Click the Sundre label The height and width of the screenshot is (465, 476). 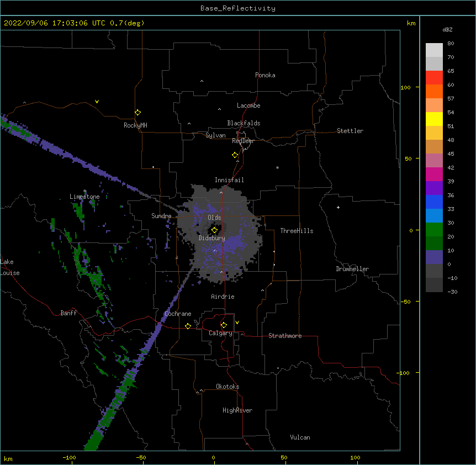tap(161, 216)
